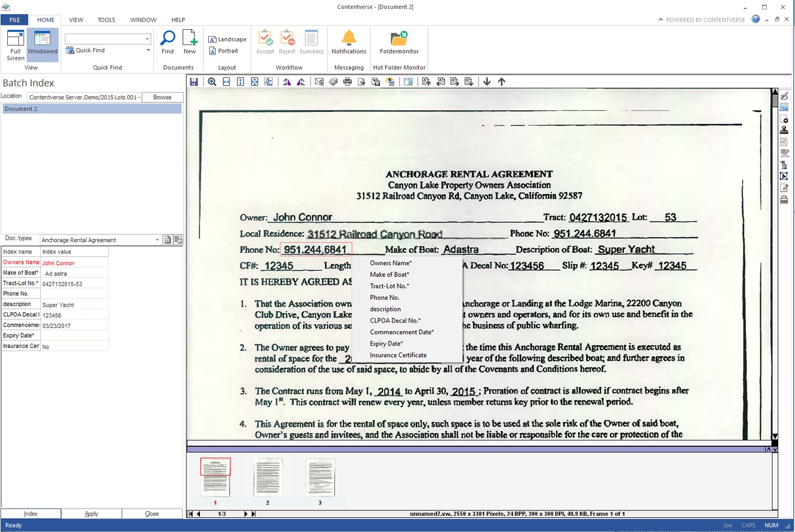Click the envelope email icon in the viewer toolbar

pyautogui.click(x=319, y=82)
